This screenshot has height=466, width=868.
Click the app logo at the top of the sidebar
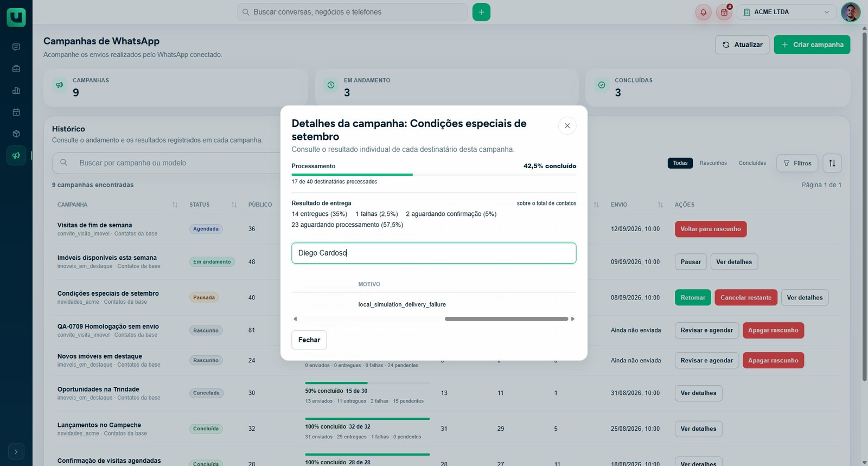[x=16, y=17]
